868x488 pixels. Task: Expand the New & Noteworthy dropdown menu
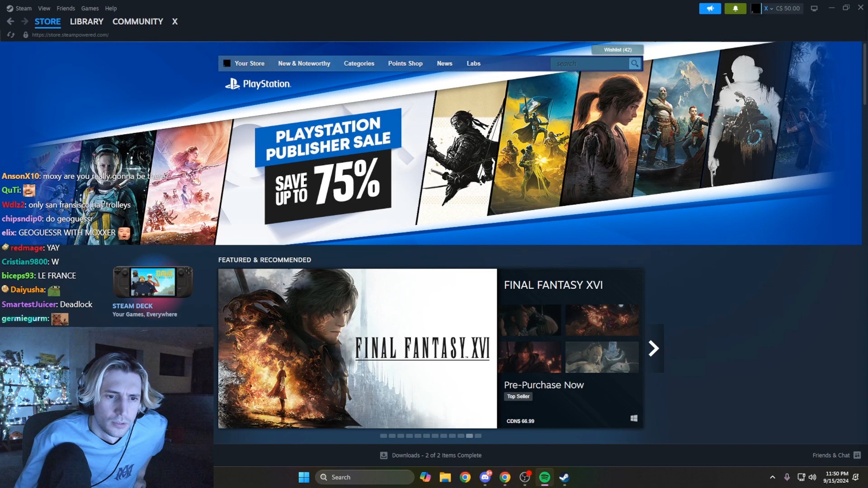click(x=304, y=62)
